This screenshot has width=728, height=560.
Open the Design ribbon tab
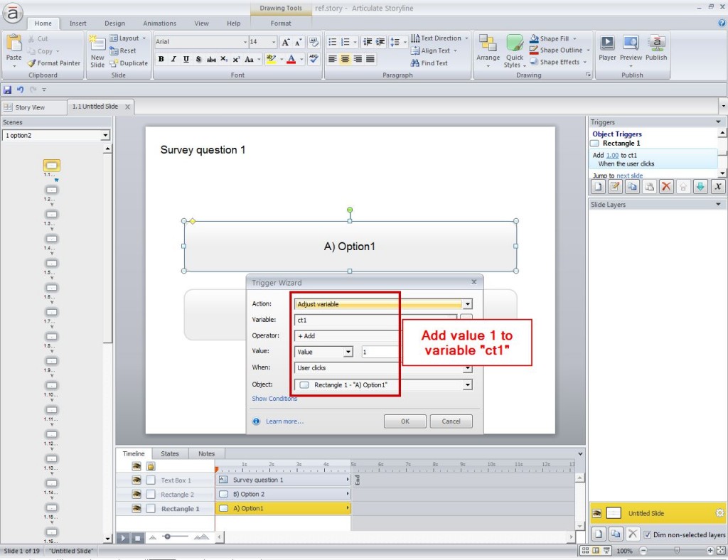click(x=114, y=23)
